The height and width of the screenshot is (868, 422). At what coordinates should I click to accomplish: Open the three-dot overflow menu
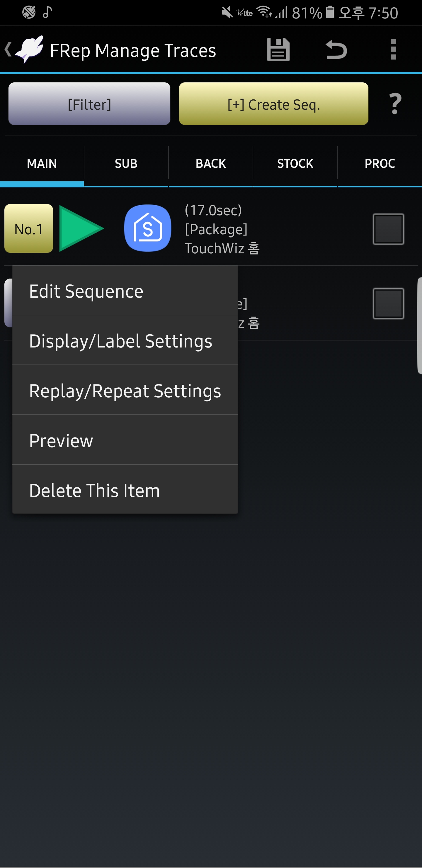point(393,50)
